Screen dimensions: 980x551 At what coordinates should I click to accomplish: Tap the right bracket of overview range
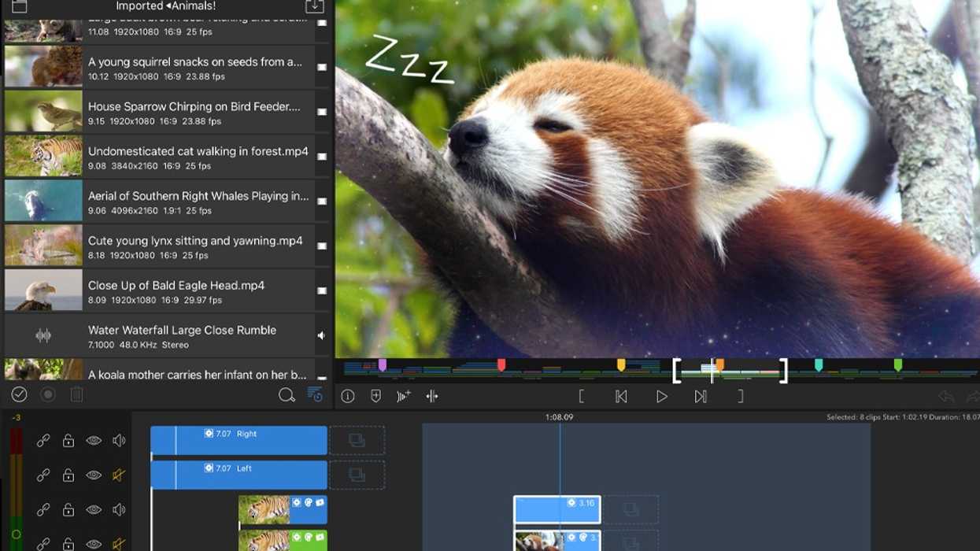click(x=783, y=371)
